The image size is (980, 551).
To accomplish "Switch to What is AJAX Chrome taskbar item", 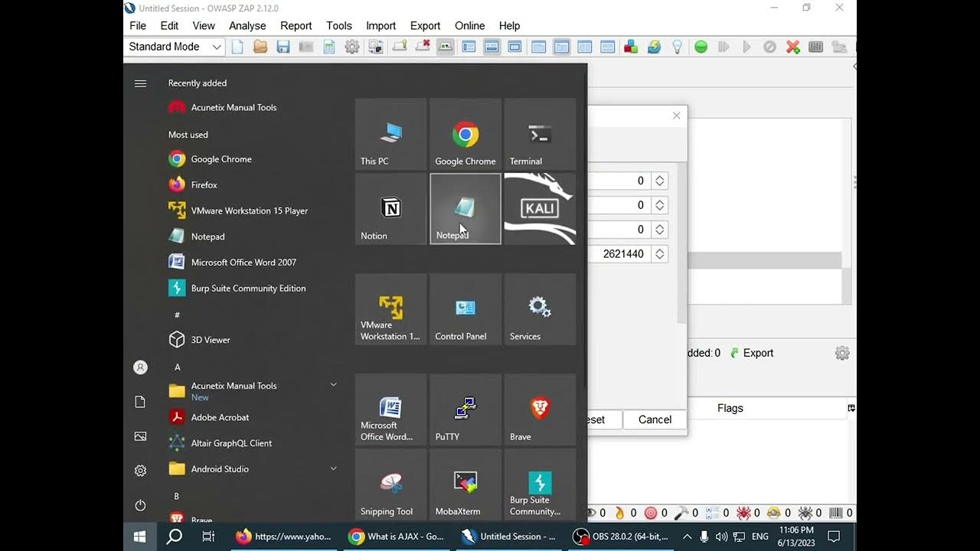I will (397, 536).
